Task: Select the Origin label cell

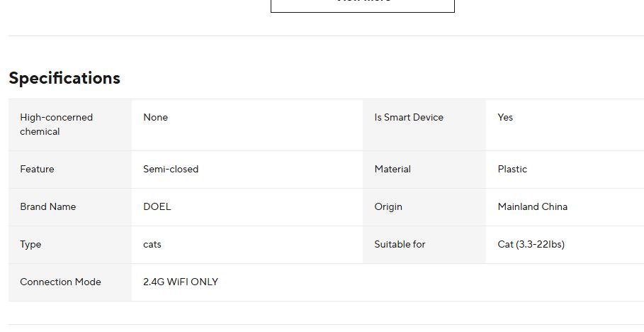Action: [x=388, y=206]
